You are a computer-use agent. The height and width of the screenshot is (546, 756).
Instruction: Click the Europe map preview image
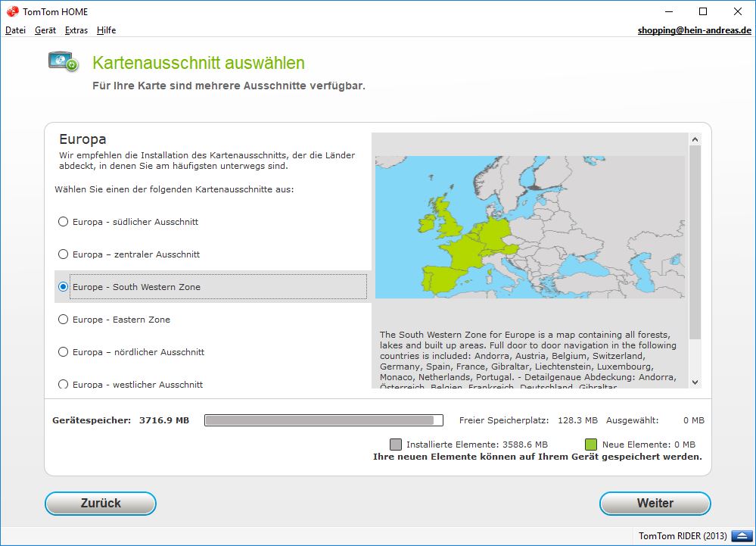530,227
